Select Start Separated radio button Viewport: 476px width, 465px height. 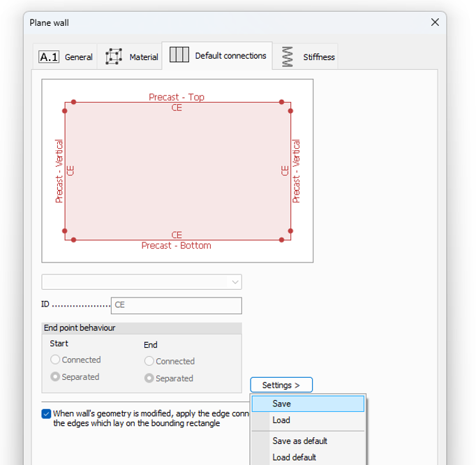(55, 376)
